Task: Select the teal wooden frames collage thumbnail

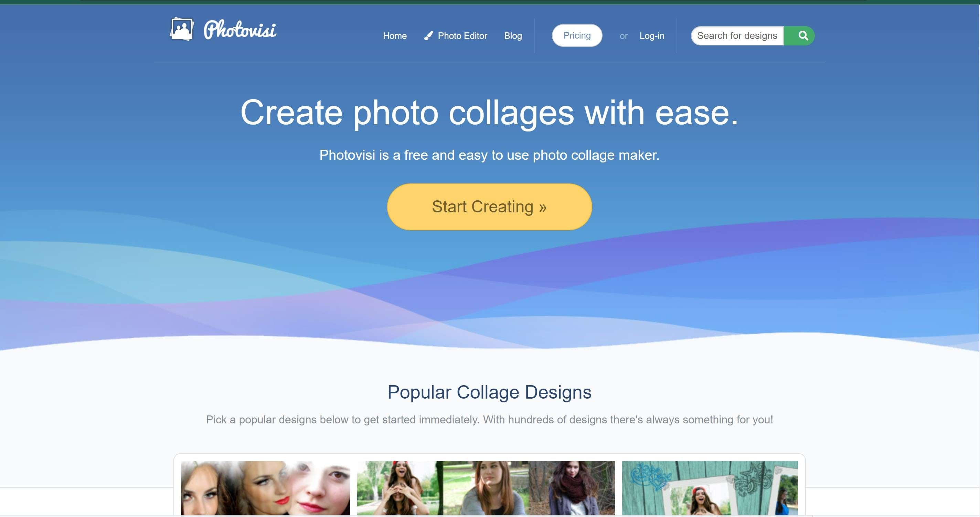Action: pyautogui.click(x=710, y=488)
